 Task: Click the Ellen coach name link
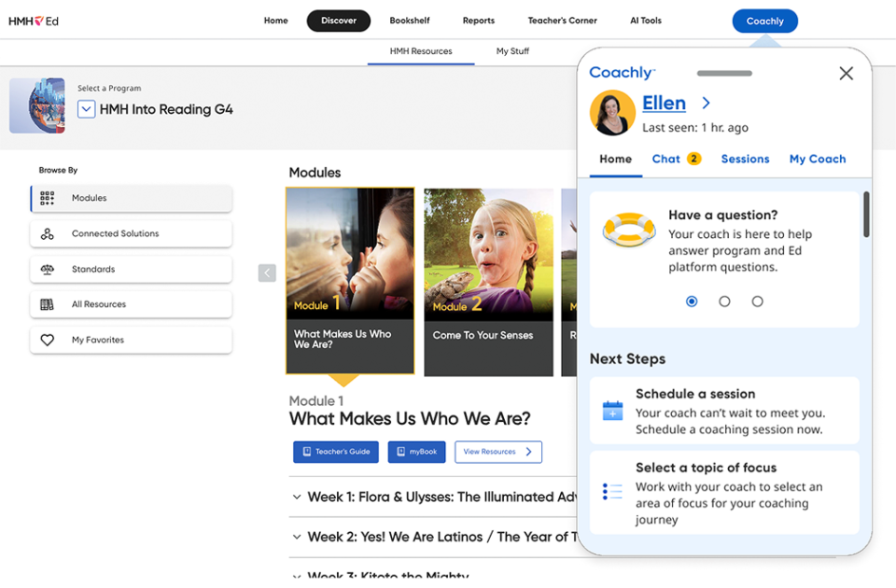pos(664,103)
